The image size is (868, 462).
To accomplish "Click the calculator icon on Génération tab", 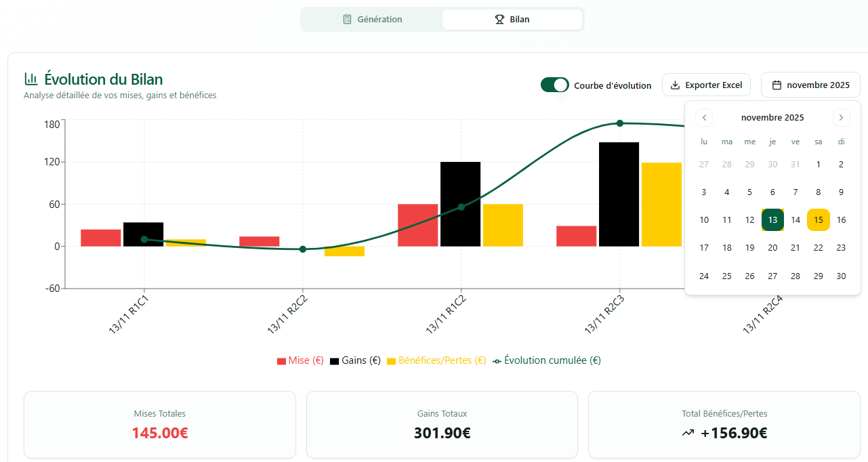I will (x=348, y=20).
